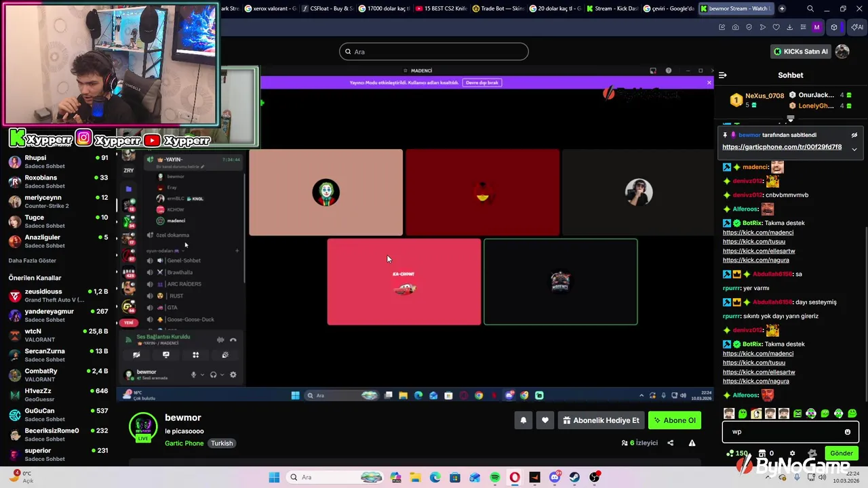Open OBS from the Windows taskbar
This screenshot has height=488, width=868.
595,477
